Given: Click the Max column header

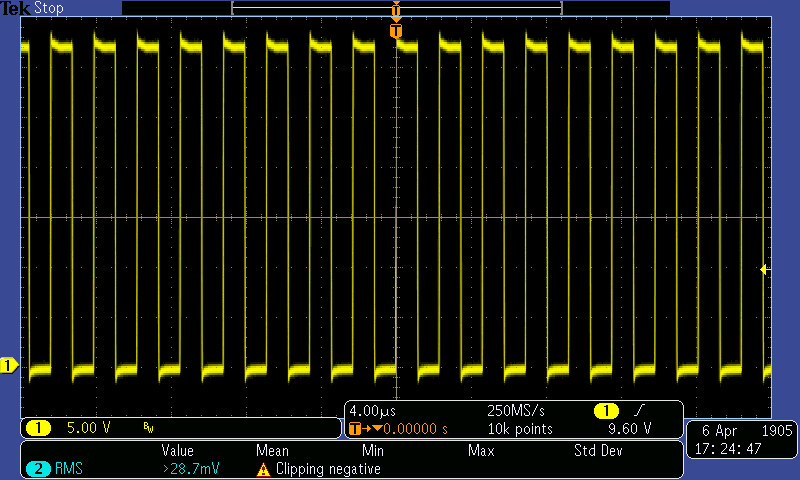Looking at the screenshot, I should [x=481, y=450].
